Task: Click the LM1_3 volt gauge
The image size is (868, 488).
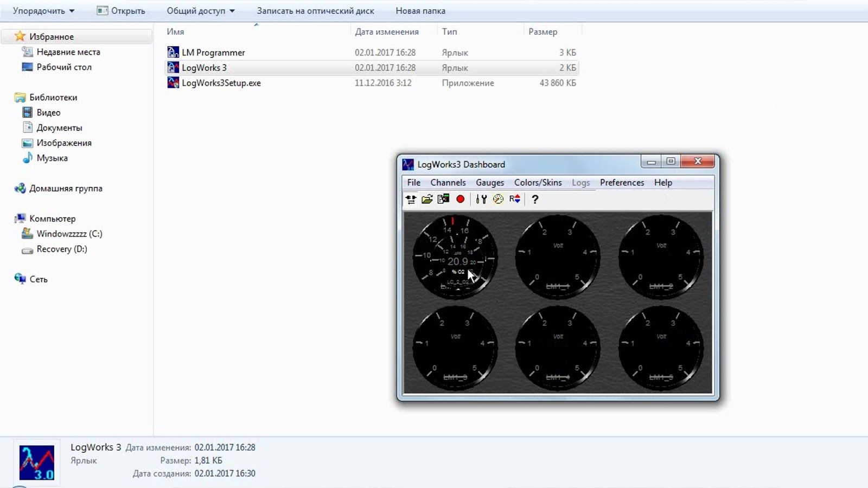Action: [455, 349]
